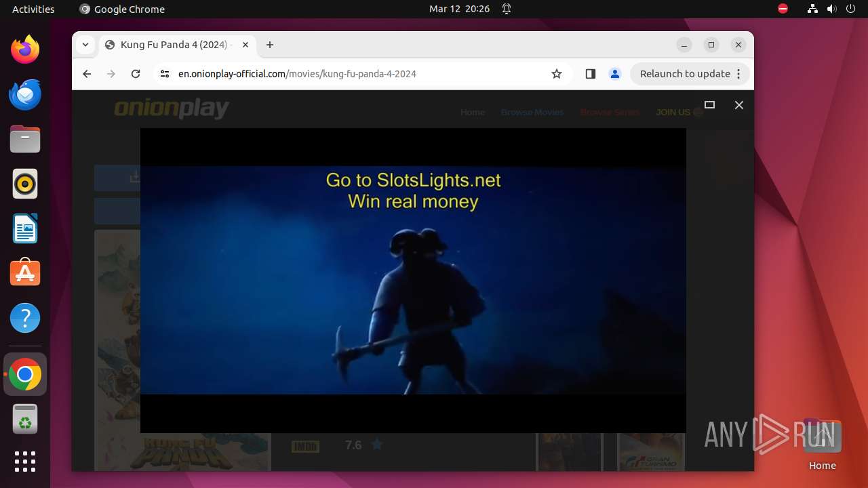868x488 pixels.
Task: Click the video playing in overlay
Action: point(413,280)
